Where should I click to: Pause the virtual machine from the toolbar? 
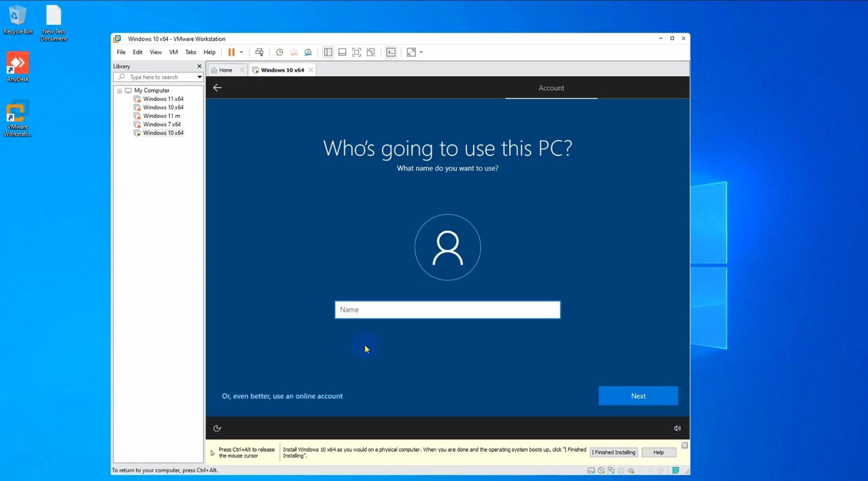coord(231,52)
